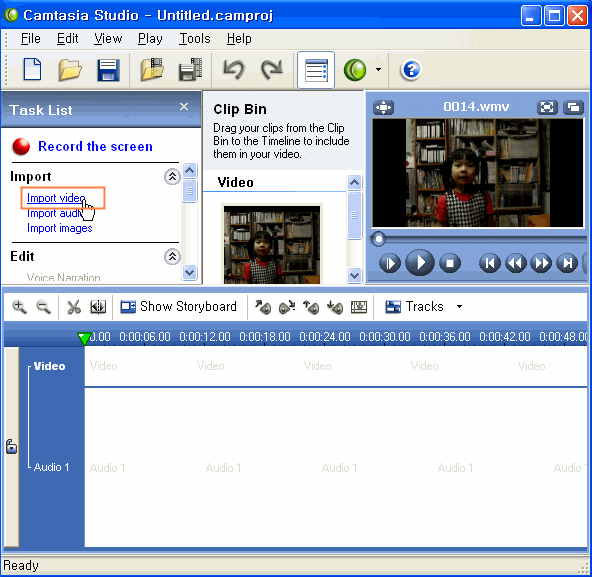Open help with the blue question mark icon
This screenshot has height=577, width=592.
click(411, 69)
